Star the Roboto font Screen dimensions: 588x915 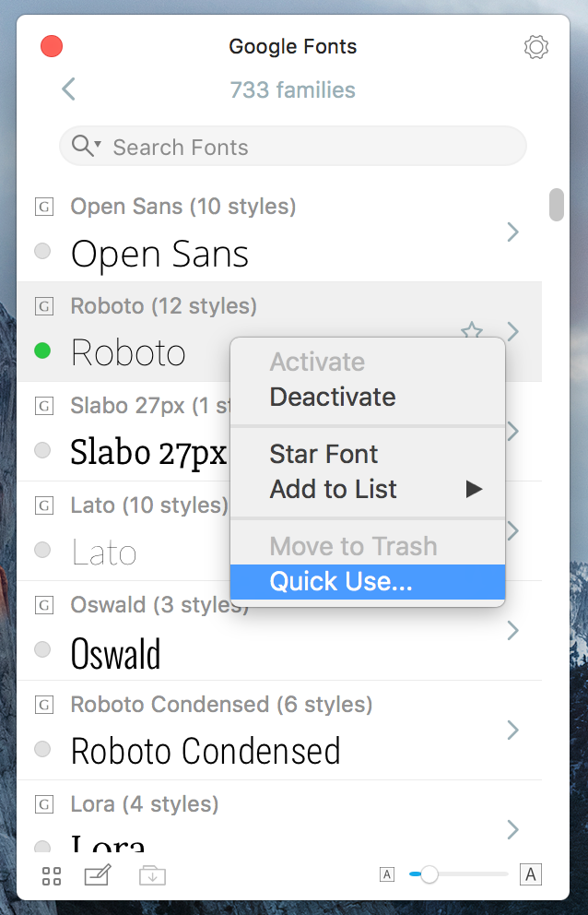pos(472,331)
